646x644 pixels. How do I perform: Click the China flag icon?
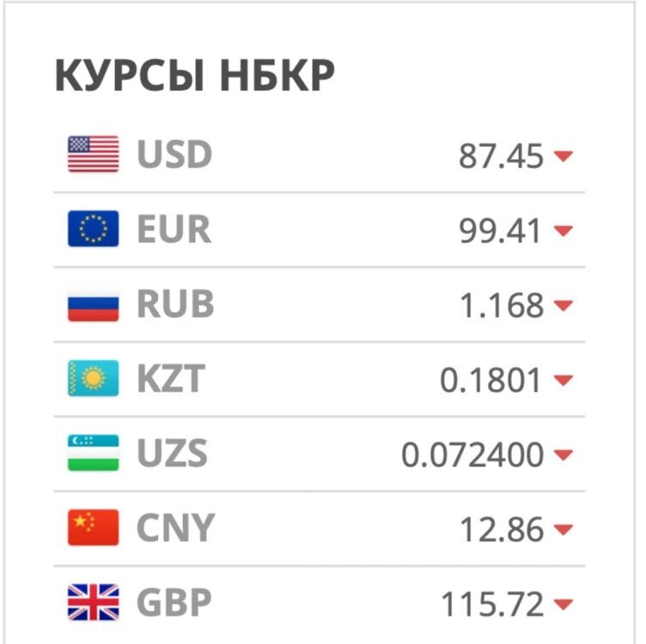pos(93,527)
